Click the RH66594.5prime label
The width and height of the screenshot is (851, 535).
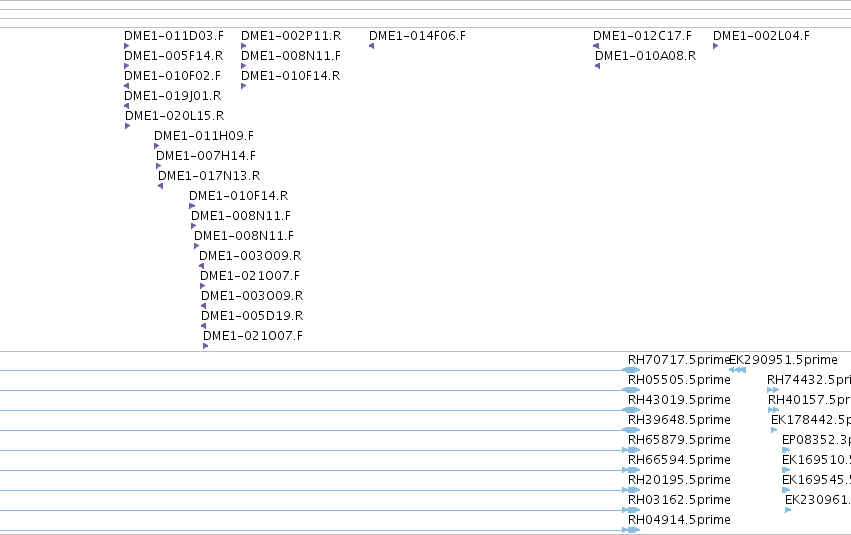click(x=679, y=460)
